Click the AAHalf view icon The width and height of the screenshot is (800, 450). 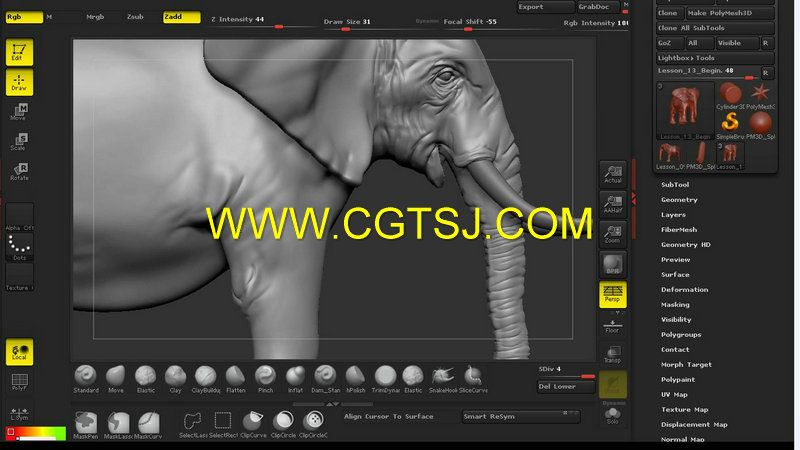tap(613, 204)
